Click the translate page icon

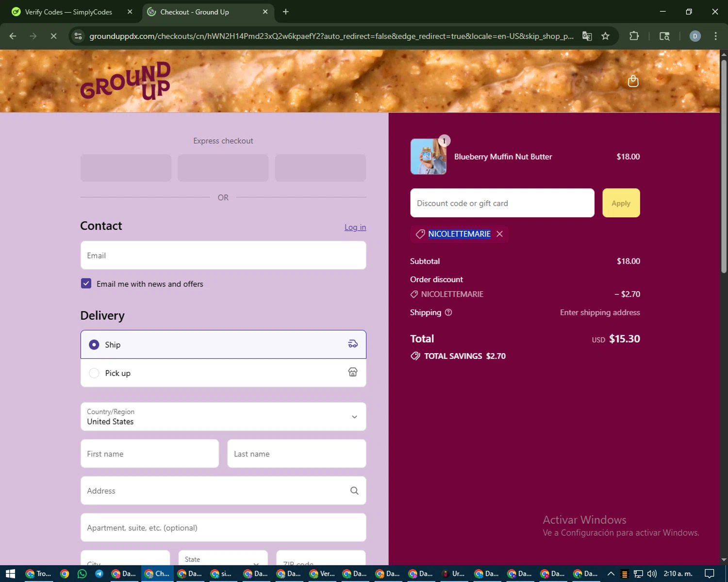(x=587, y=36)
